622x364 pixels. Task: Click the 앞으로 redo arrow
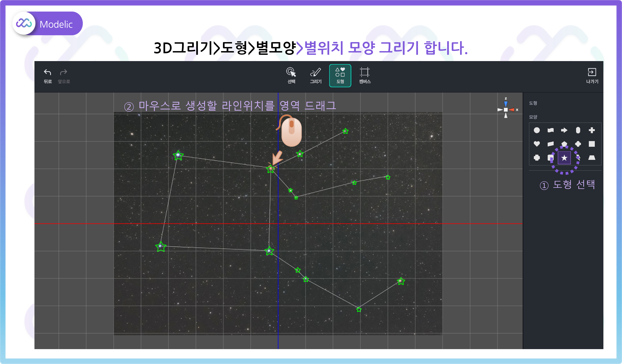(64, 76)
